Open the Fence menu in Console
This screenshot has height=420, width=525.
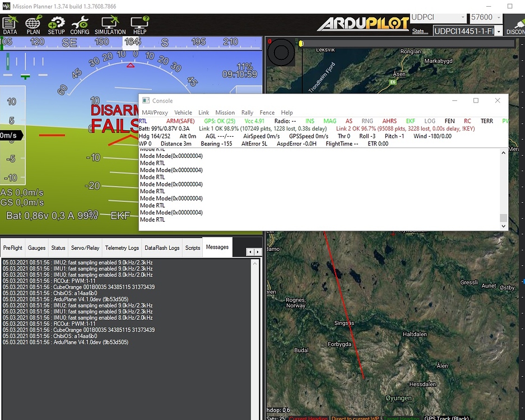pyautogui.click(x=267, y=113)
